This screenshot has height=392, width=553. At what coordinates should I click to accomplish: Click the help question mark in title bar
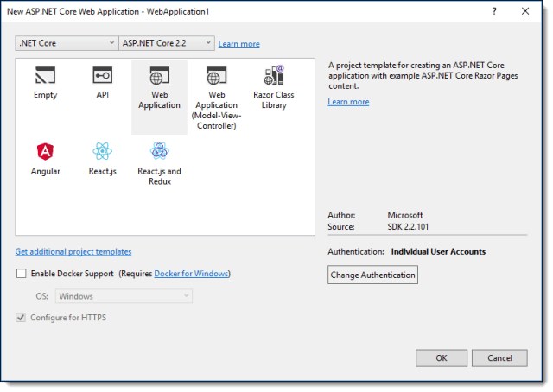pos(494,11)
